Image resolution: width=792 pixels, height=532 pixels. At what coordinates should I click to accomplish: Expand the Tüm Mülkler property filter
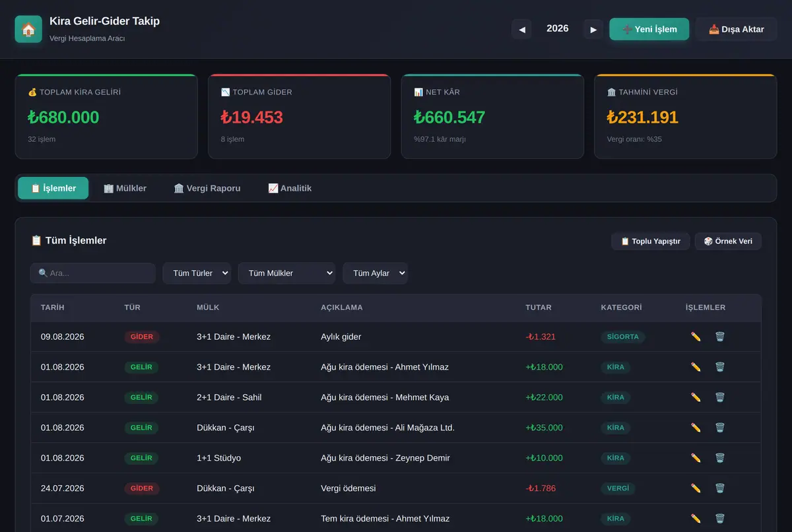pos(286,273)
